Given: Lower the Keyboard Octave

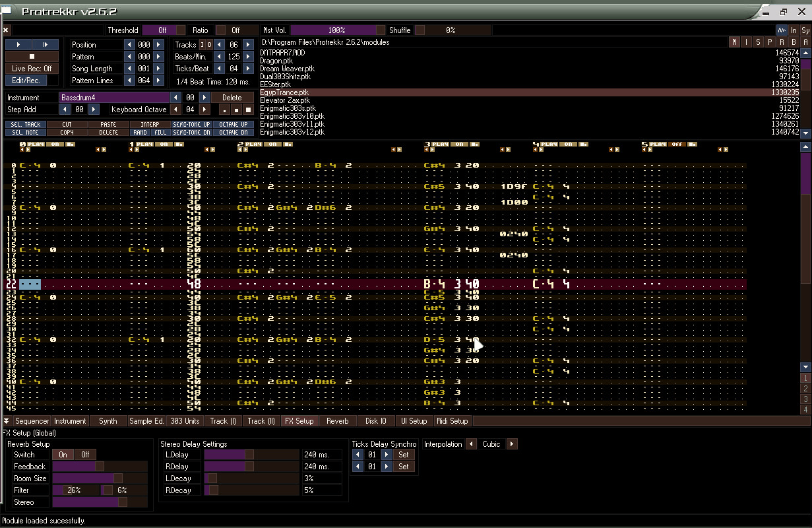Looking at the screenshot, I should tap(175, 110).
